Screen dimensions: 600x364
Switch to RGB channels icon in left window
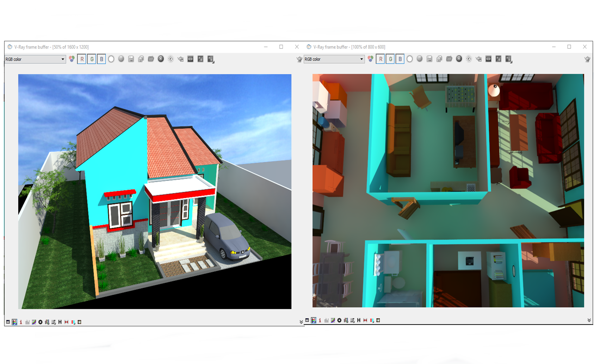(72, 59)
